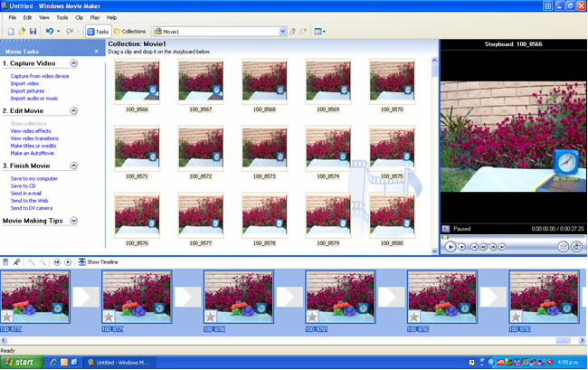Click Show Timeline button
This screenshot has height=370, width=588.
(99, 262)
